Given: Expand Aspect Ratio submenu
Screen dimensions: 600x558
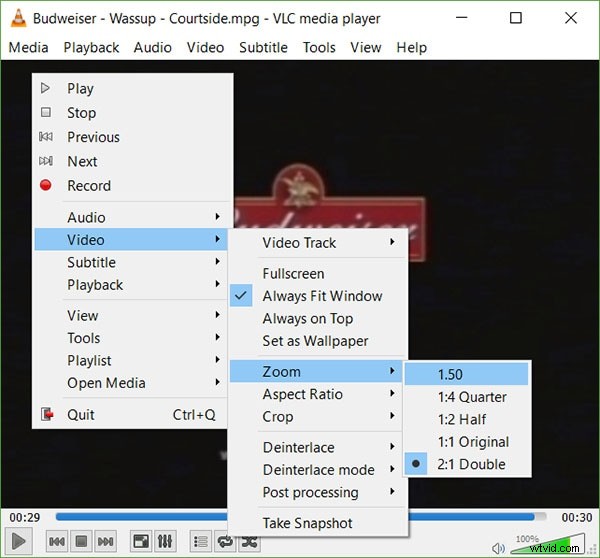Looking at the screenshot, I should coord(317,394).
